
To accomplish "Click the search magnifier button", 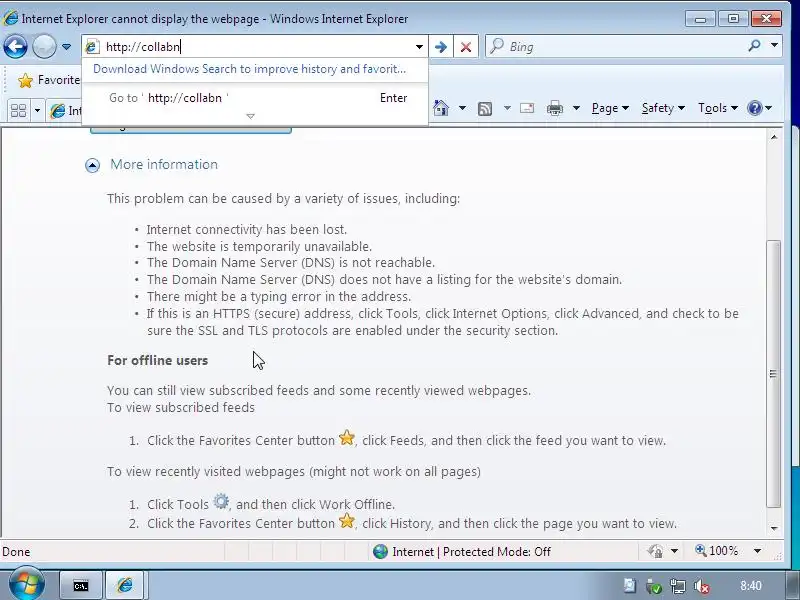I will click(754, 46).
